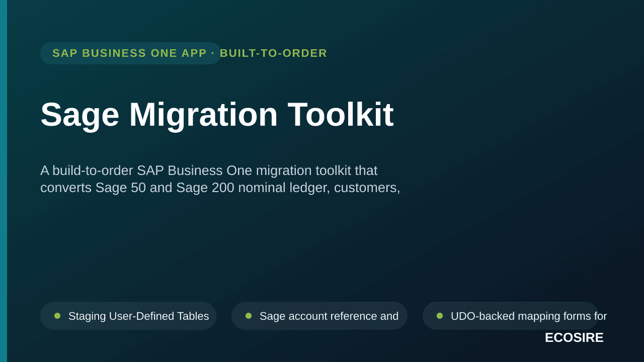Click the description line starting 'A build-to-order SAP'
The width and height of the screenshot is (644, 362).
coord(209,170)
